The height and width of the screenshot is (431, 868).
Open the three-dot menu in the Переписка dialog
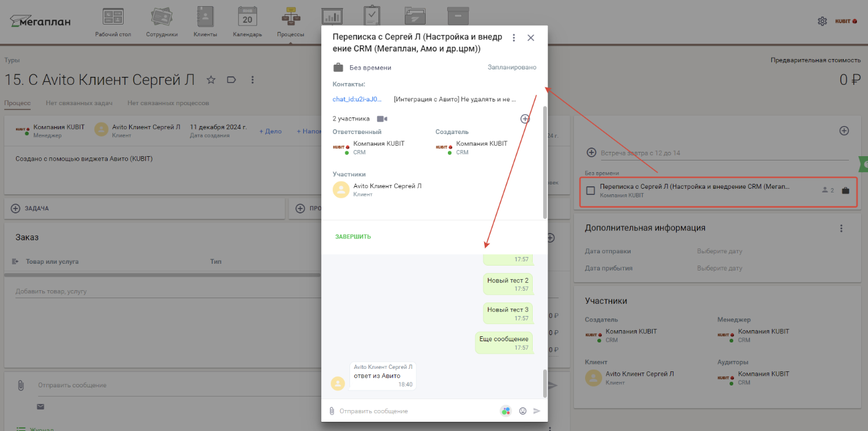click(514, 38)
